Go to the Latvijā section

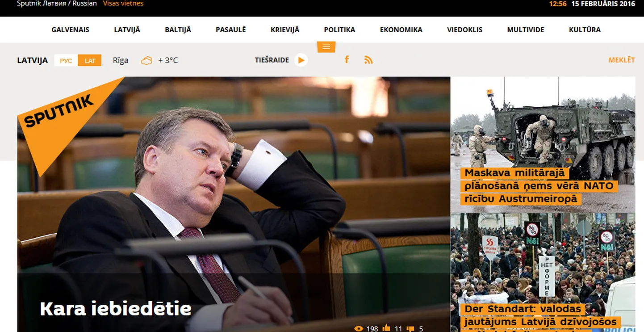tap(127, 30)
